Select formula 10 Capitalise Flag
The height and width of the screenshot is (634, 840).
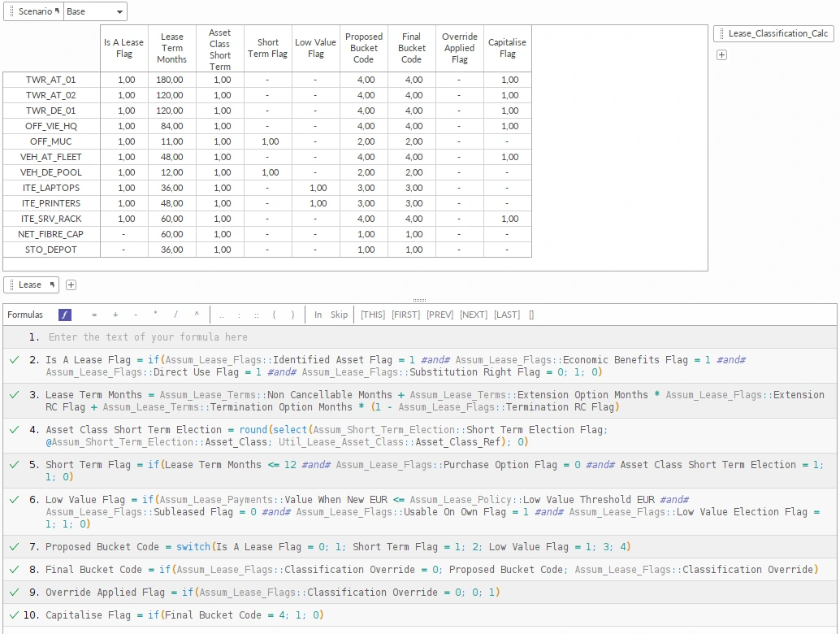tap(420, 614)
